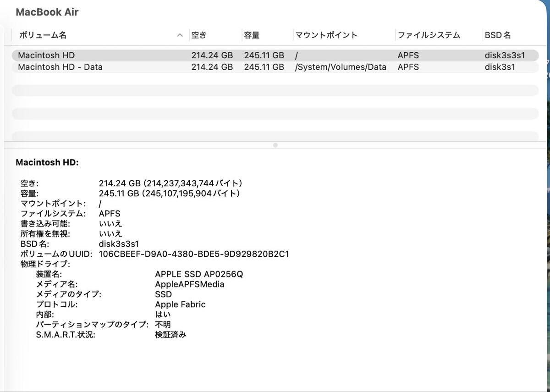The image size is (550, 392).
Task: Click APFS cell in Macintosh HD - Data row
Action: 408,67
